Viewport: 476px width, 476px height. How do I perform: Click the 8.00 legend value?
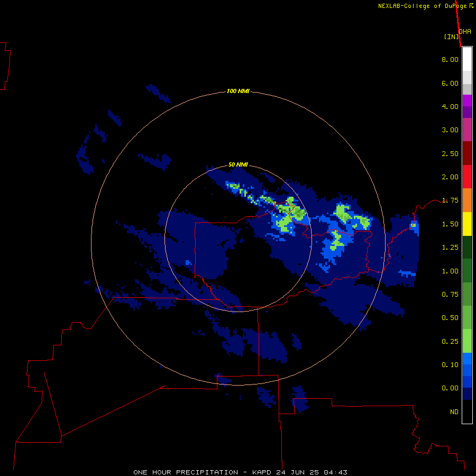[450, 59]
